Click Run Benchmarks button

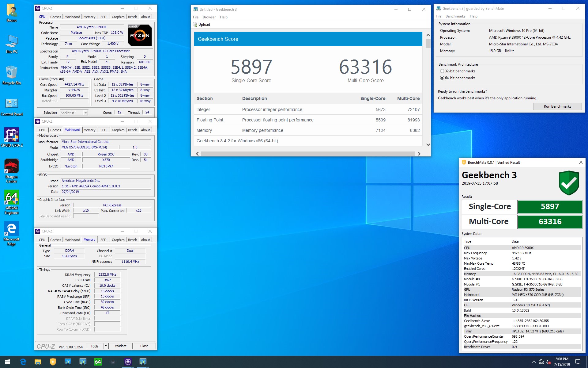tap(557, 106)
